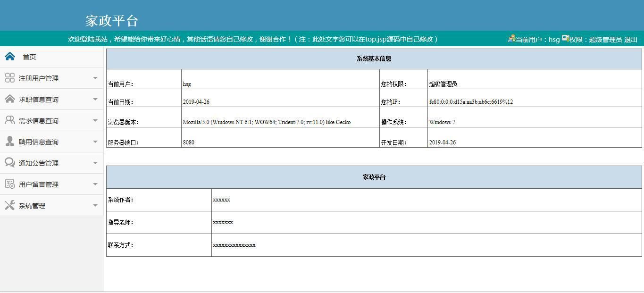Click the IP address fe80 value

pos(471,102)
